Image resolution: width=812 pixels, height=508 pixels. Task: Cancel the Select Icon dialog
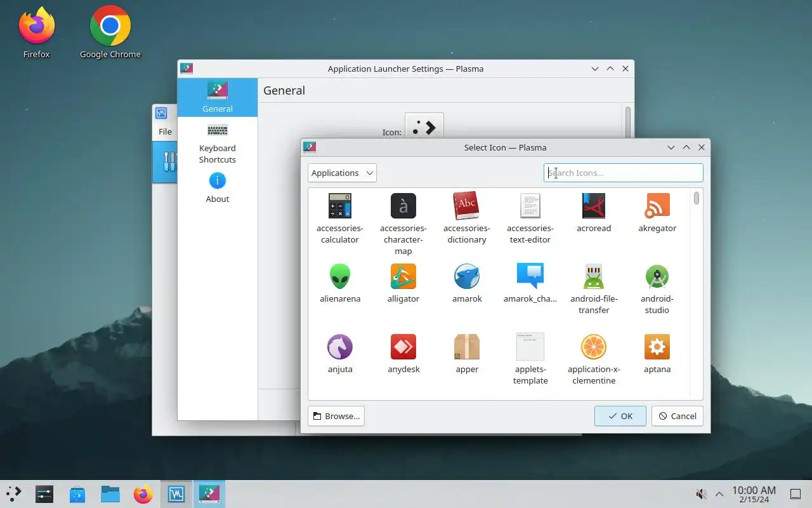678,416
